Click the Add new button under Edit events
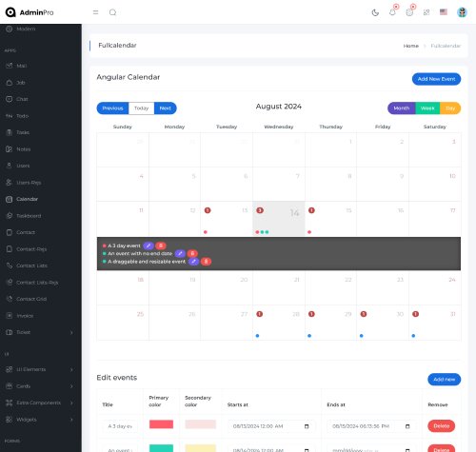 click(444, 380)
